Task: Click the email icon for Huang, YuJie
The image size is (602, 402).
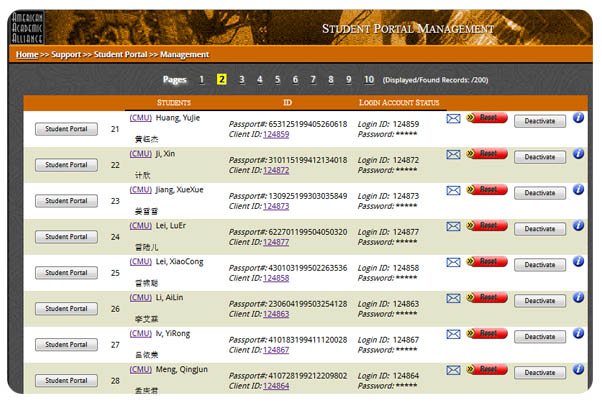Action: coord(453,119)
